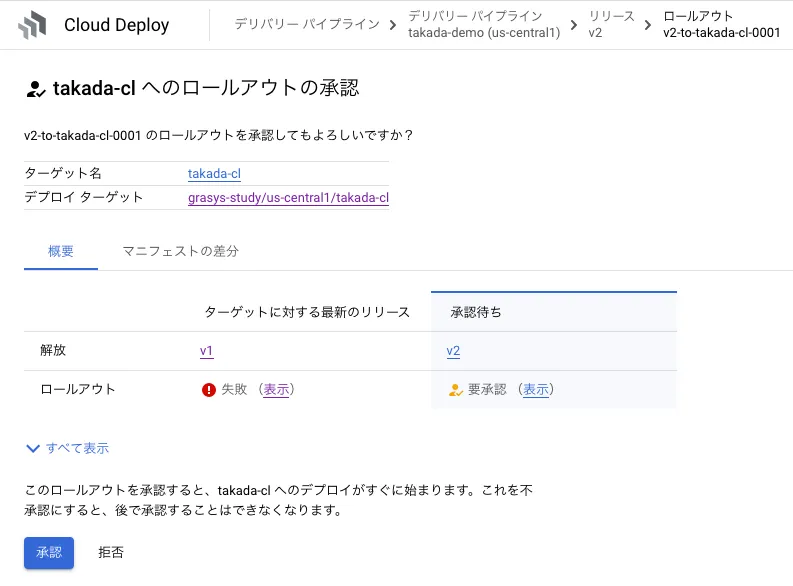Click the breadcrumb chevron after リリース v2
The height and width of the screenshot is (586, 793).
click(648, 25)
